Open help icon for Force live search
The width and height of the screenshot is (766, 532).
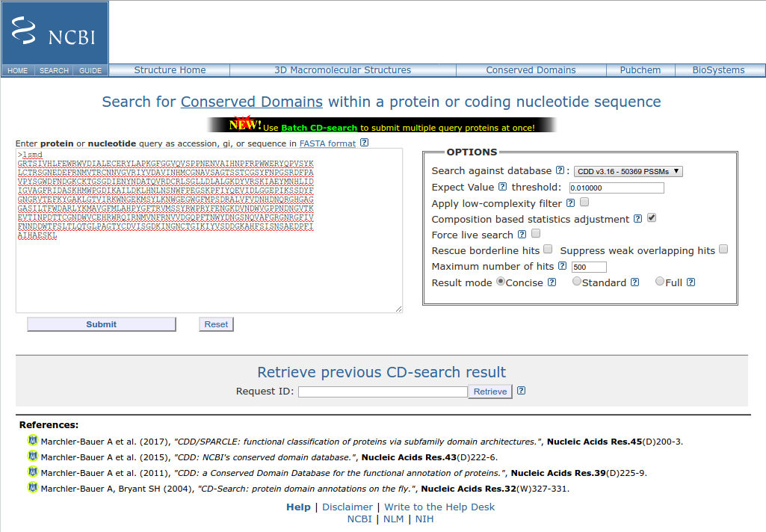(522, 234)
